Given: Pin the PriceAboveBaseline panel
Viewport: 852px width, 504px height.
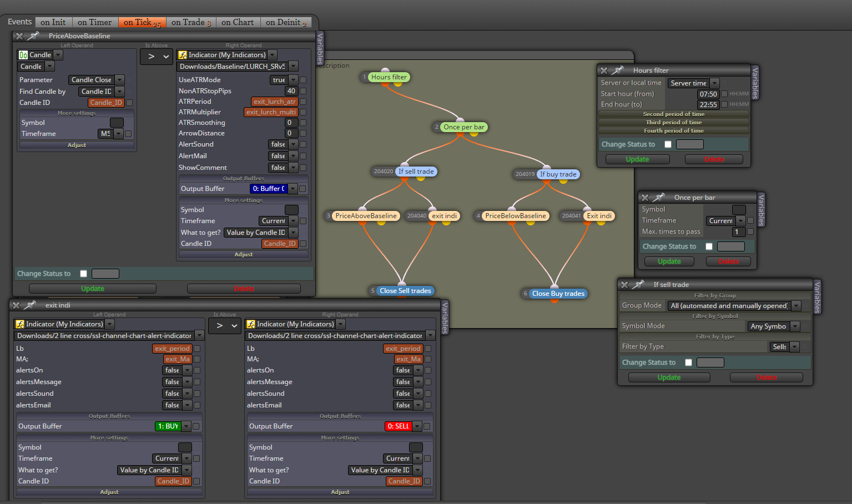Looking at the screenshot, I should tap(33, 36).
